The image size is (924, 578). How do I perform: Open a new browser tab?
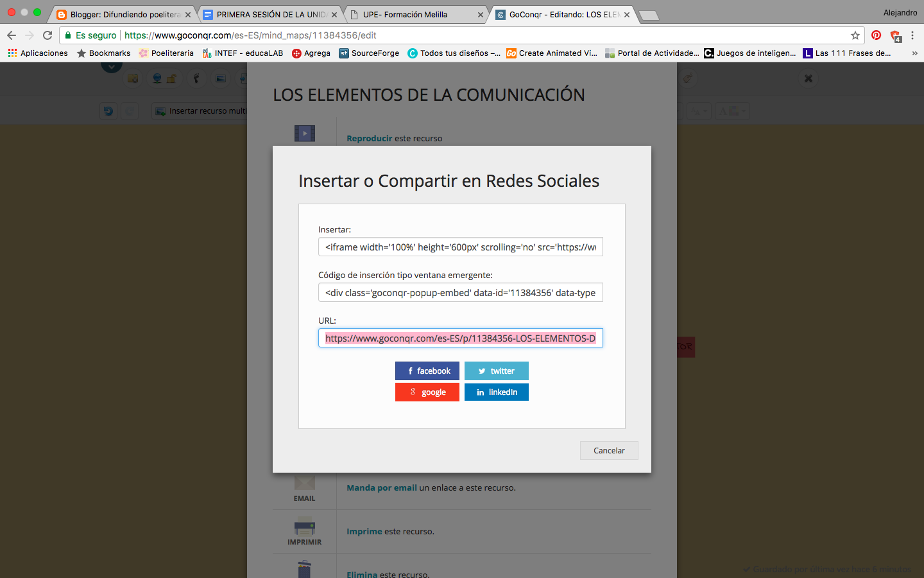click(649, 15)
